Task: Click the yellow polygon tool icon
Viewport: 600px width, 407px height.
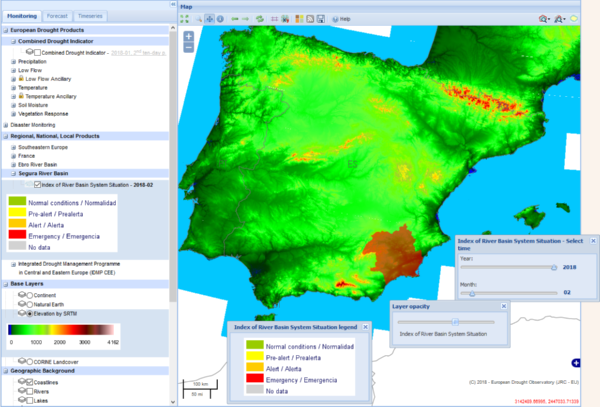Action: tap(574, 19)
